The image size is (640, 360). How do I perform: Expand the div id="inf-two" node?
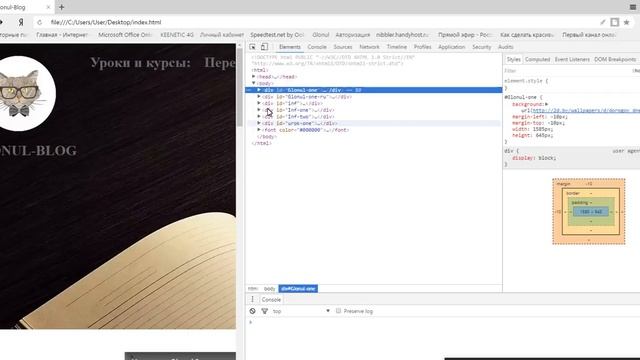(259, 116)
